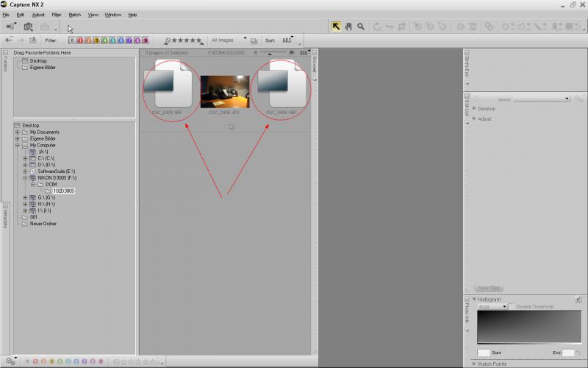
Task: Click the clear rating icon in bottom bar
Action: [116, 362]
